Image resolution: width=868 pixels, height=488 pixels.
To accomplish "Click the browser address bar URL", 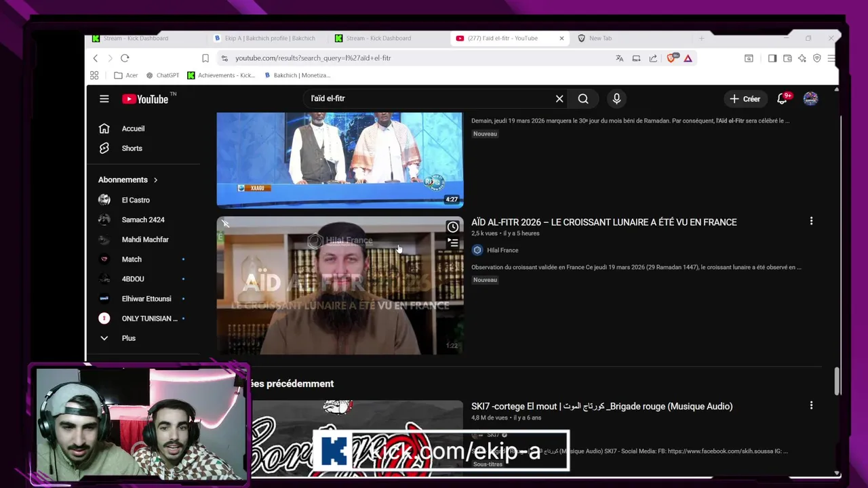I will pos(313,58).
